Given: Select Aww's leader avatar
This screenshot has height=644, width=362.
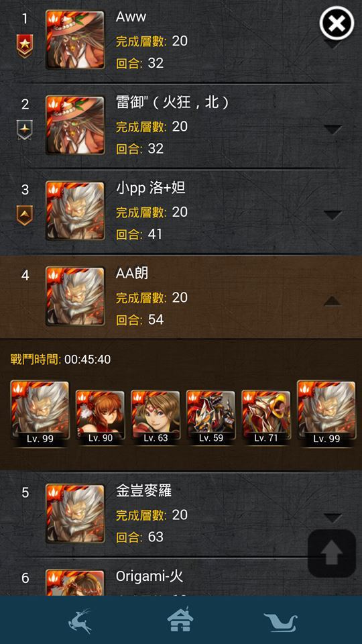Looking at the screenshot, I should coord(75,40).
